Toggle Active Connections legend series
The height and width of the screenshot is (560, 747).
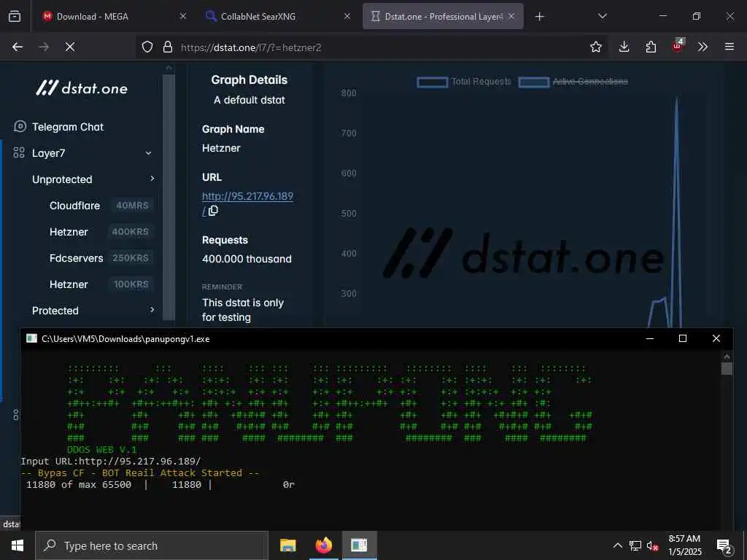573,82
